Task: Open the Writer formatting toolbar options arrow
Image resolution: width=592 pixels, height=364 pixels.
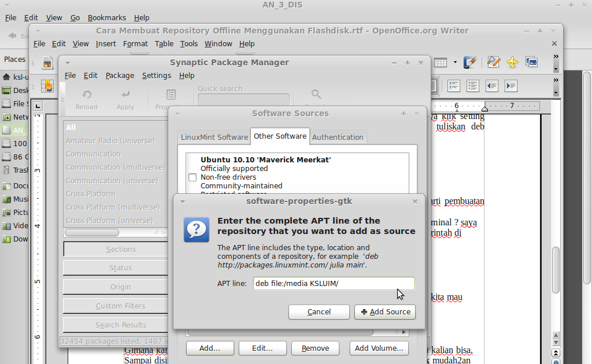Action: (x=556, y=93)
